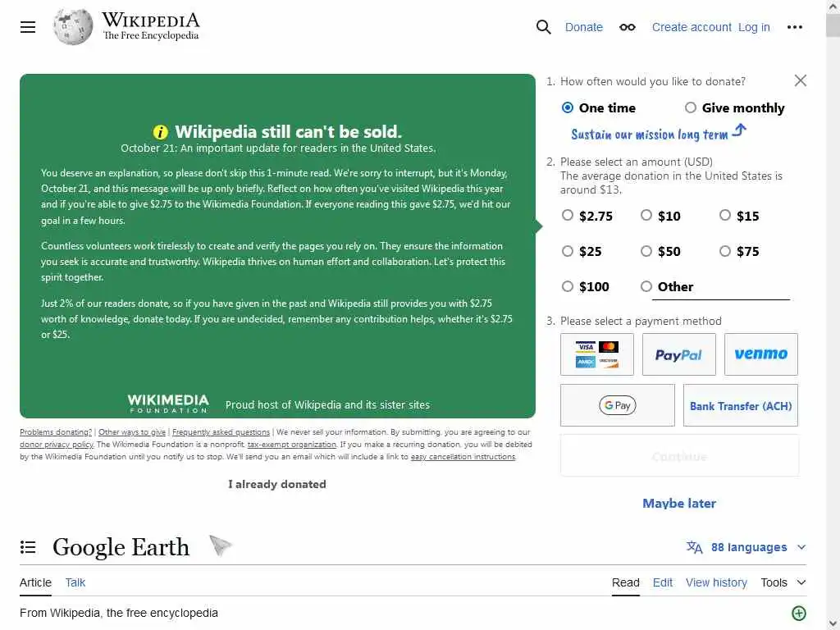840x630 pixels.
Task: Focus the Other amount input field
Action: (x=721, y=288)
